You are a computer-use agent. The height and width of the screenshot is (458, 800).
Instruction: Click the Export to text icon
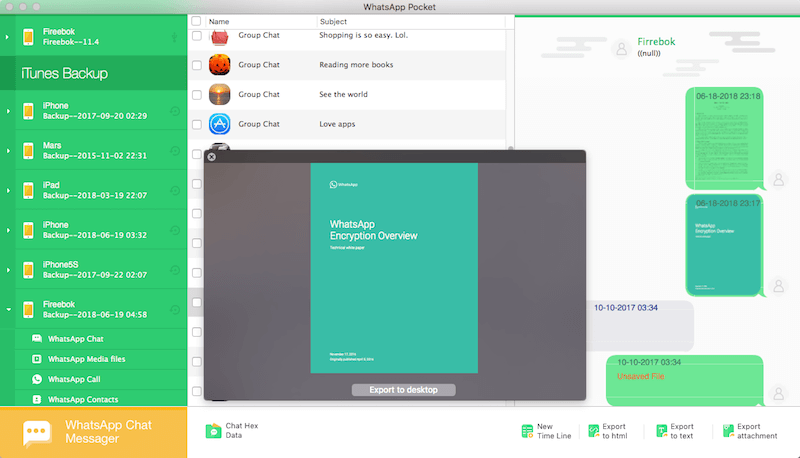662,431
